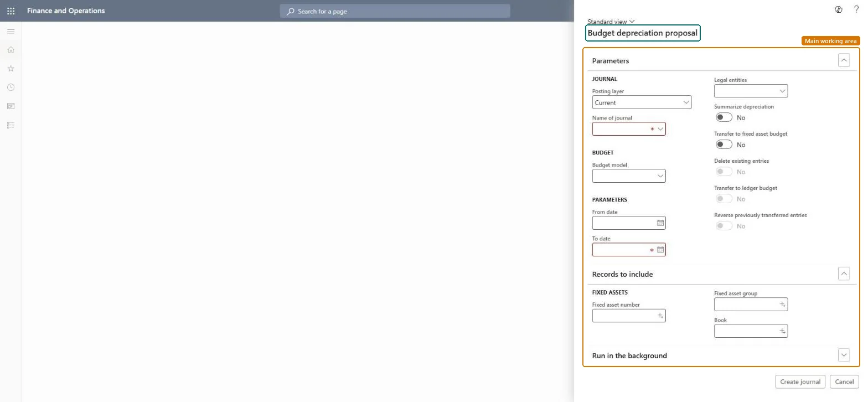The image size is (868, 402).
Task: Open the app launcher waffle icon
Action: click(11, 11)
